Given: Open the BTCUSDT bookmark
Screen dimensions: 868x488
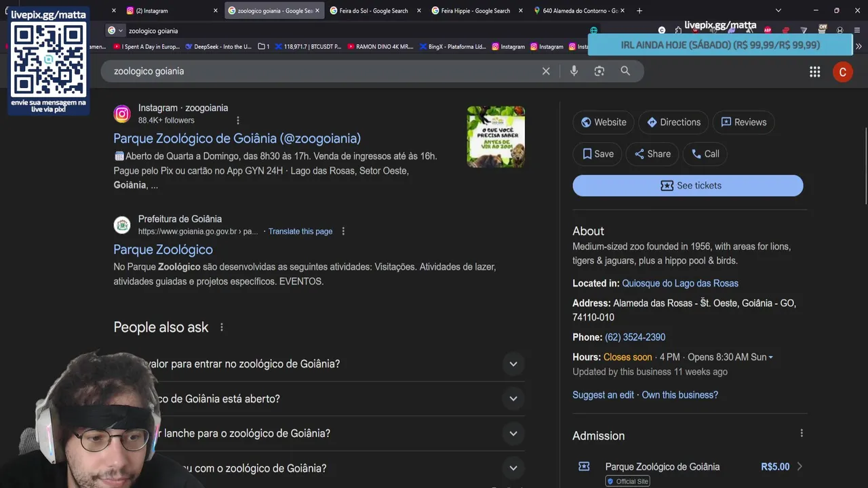Looking at the screenshot, I should tap(307, 47).
